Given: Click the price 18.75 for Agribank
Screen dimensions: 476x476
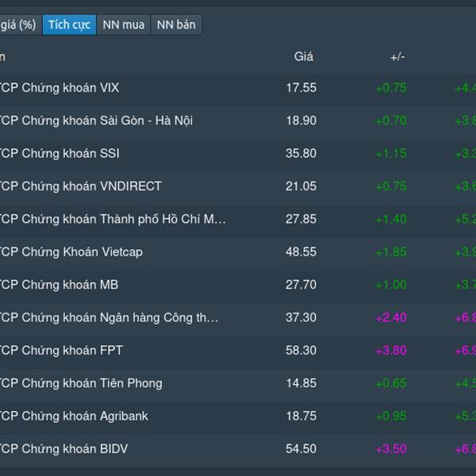Looking at the screenshot, I should pyautogui.click(x=301, y=416).
